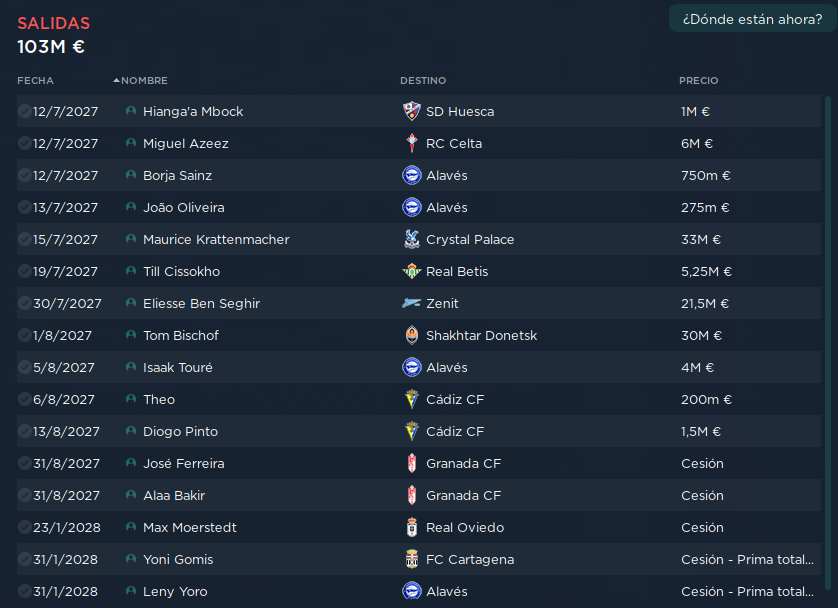Image resolution: width=838 pixels, height=608 pixels.
Task: Click the Shakhtar Donetsk club crest
Action: pos(412,336)
